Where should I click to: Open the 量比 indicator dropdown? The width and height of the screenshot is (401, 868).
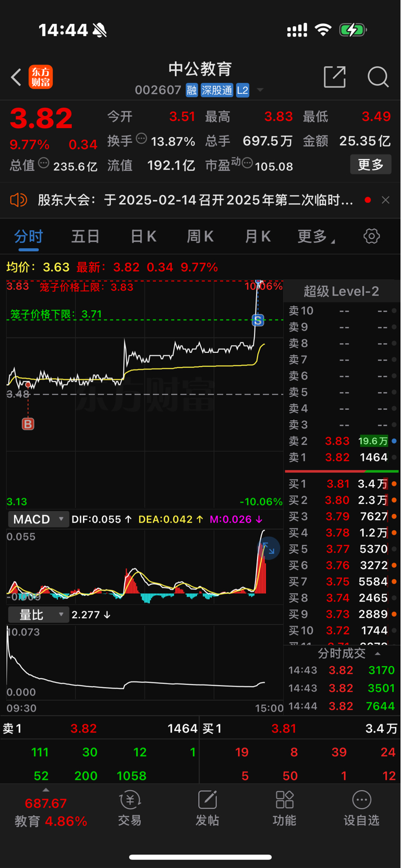point(38,615)
